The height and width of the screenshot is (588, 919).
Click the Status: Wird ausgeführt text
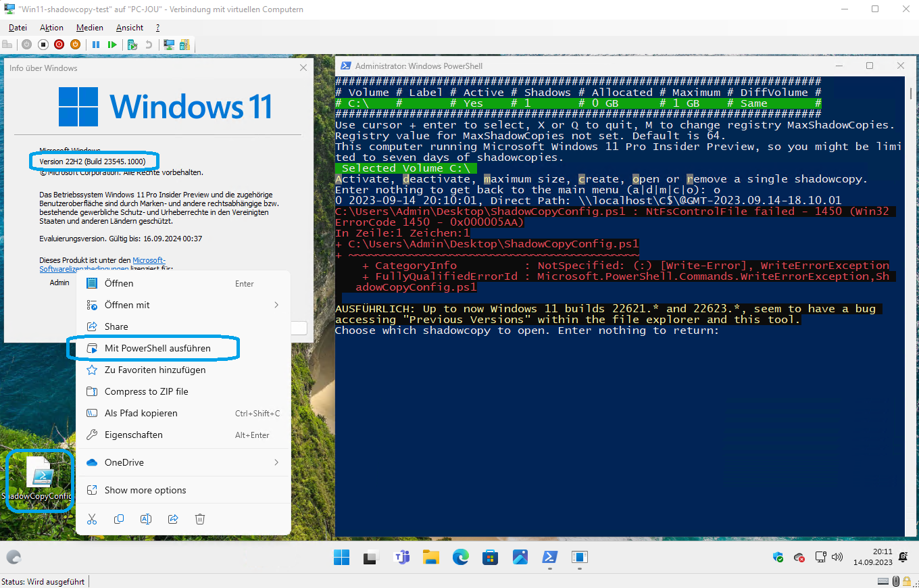click(x=43, y=581)
